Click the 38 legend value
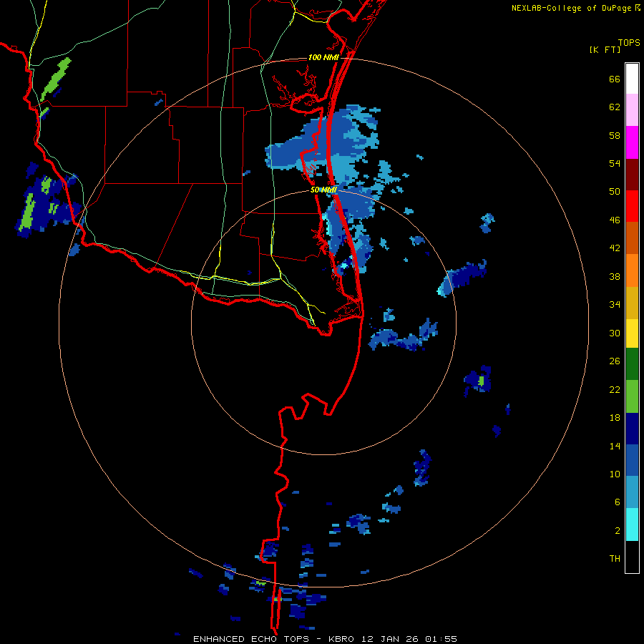 coord(615,276)
